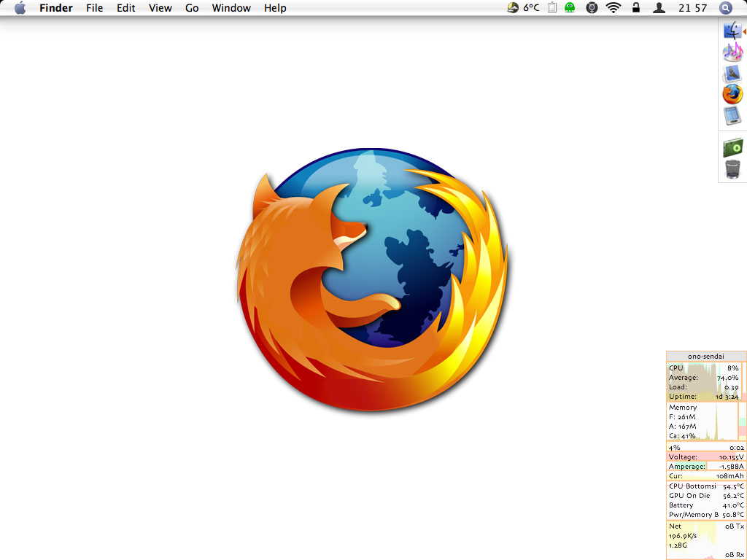Click the 21 57 menu bar clock
Screen dimensions: 747x560
coord(693,8)
